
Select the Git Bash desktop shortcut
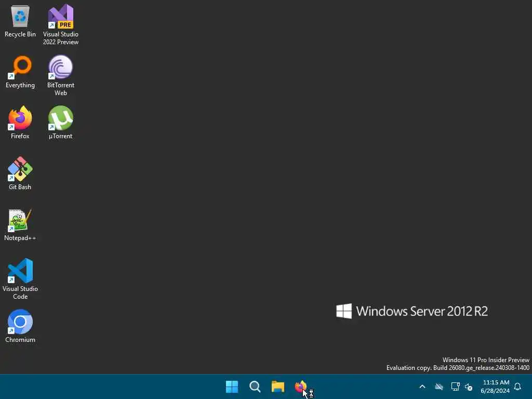pos(20,174)
